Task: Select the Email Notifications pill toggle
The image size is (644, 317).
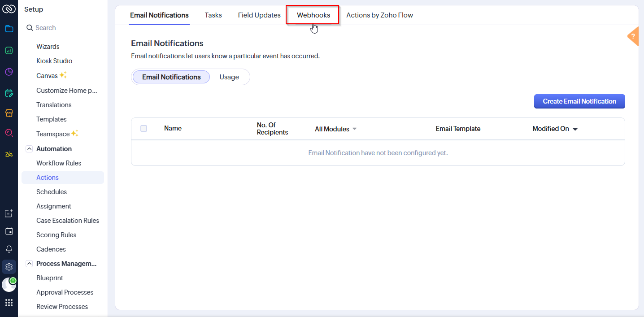Action: [x=171, y=77]
